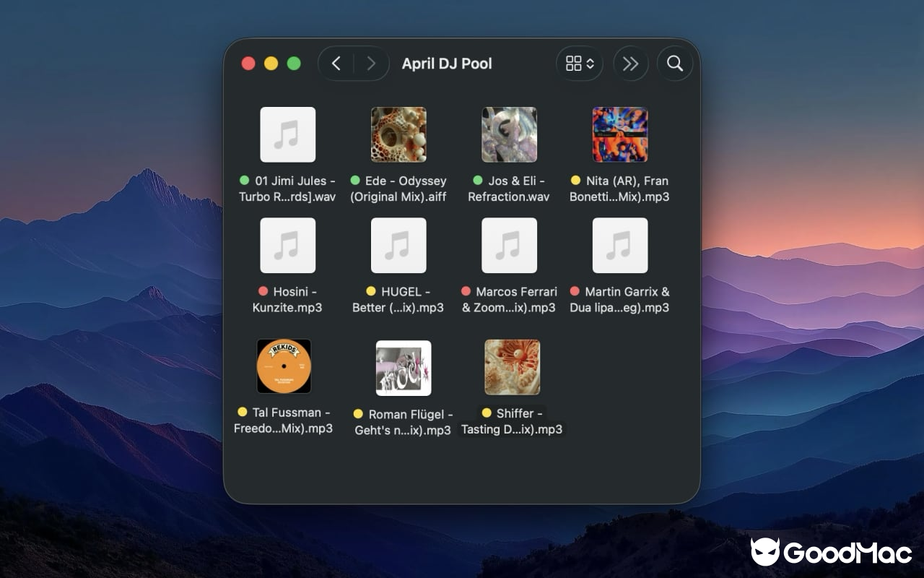Click the forward navigation arrow
The height and width of the screenshot is (578, 924).
click(372, 64)
